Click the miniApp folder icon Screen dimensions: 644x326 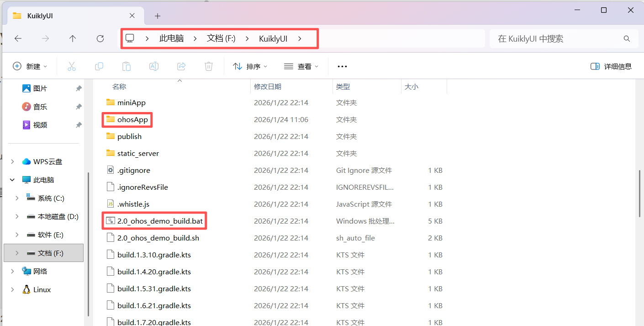(110, 102)
